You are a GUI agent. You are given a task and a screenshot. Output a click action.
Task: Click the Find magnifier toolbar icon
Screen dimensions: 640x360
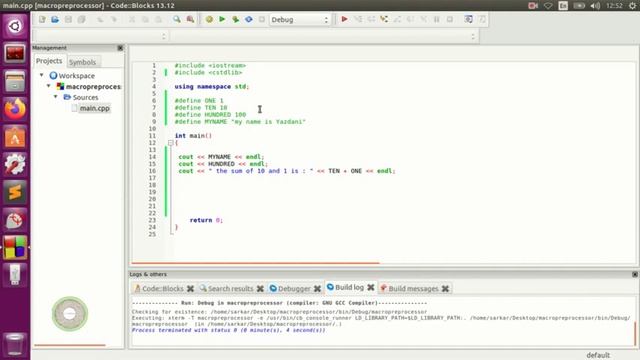coord(177,19)
